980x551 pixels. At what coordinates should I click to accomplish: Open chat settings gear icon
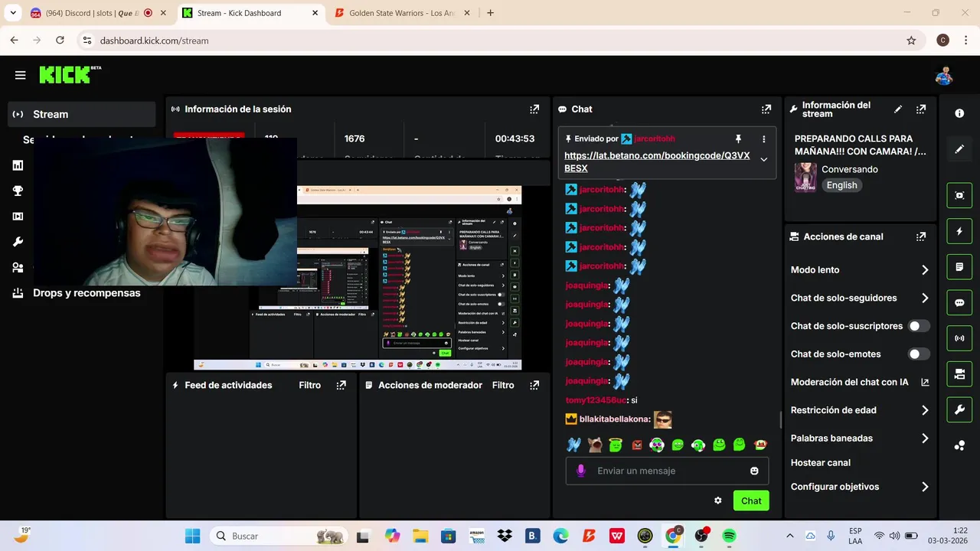(x=718, y=500)
